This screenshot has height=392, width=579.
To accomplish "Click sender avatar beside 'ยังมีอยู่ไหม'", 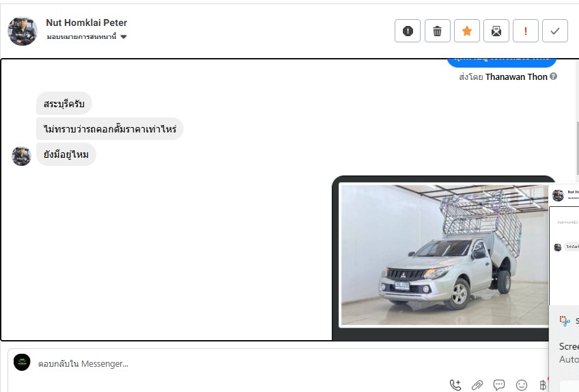I will point(21,156).
